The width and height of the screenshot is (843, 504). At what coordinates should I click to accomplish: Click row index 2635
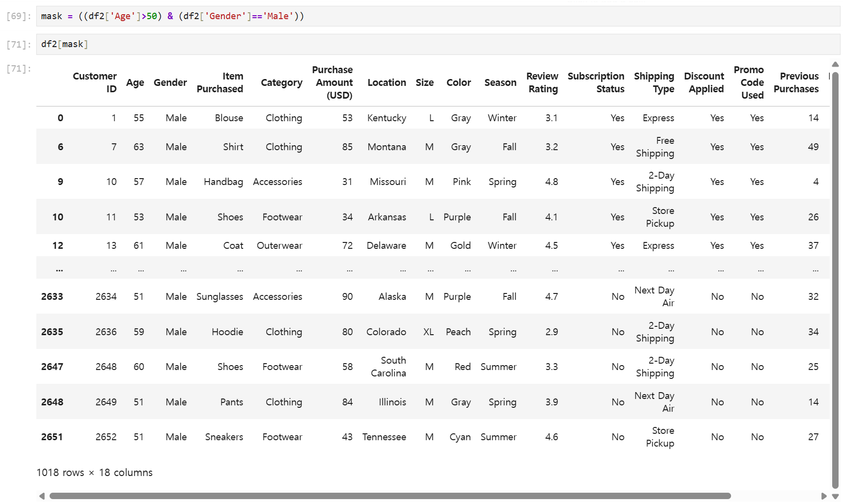pyautogui.click(x=52, y=332)
